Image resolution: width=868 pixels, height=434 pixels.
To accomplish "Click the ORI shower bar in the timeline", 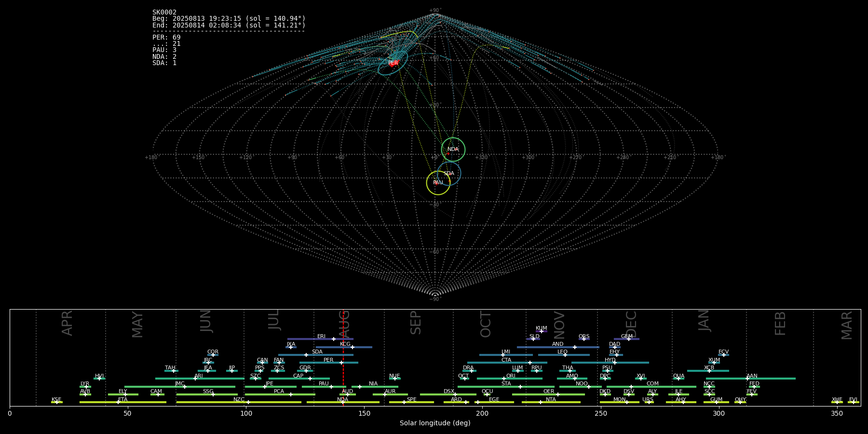I will (x=510, y=379).
